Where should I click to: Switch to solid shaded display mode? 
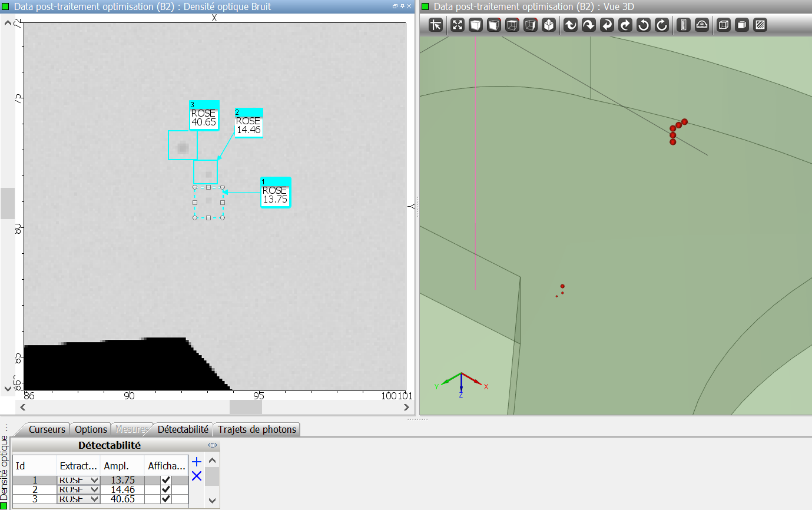coord(742,25)
